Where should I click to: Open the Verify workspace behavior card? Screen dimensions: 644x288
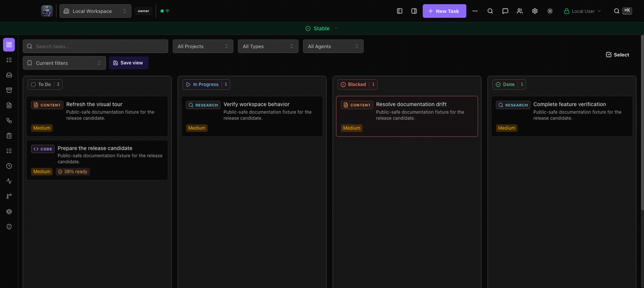(252, 116)
